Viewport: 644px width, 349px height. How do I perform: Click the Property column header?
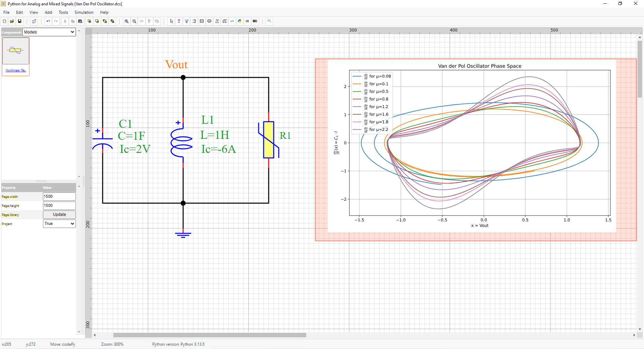tap(9, 188)
